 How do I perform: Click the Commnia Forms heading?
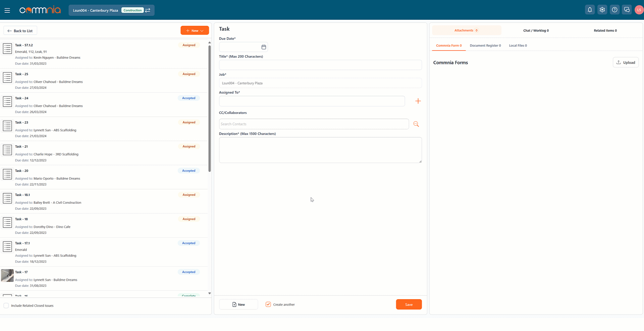click(450, 63)
